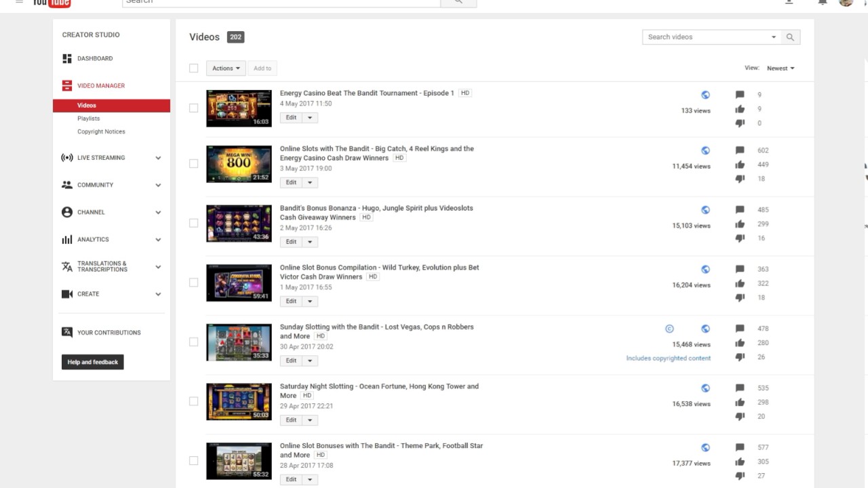The image size is (868, 488).
Task: Click Edit for the Big Catch video
Action: tap(291, 182)
